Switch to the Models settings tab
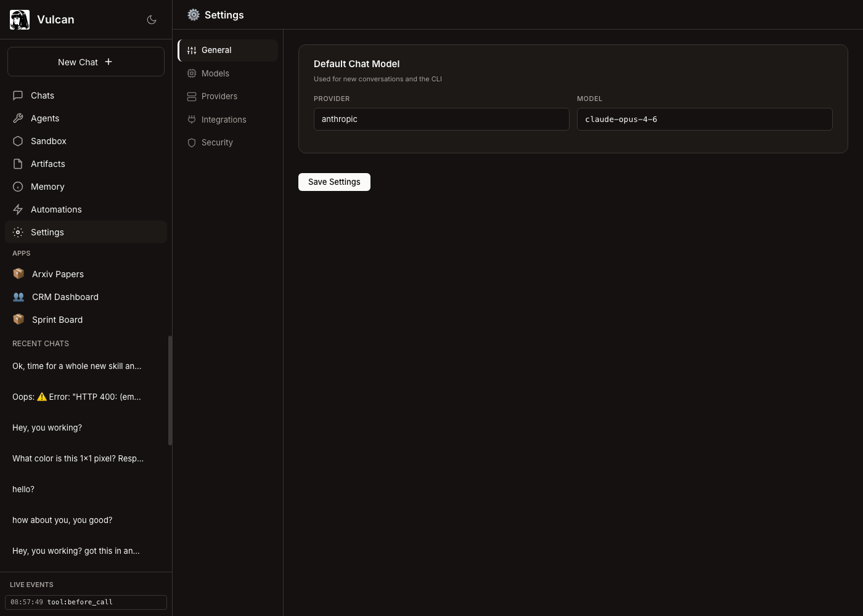This screenshot has width=863, height=616. pyautogui.click(x=215, y=73)
